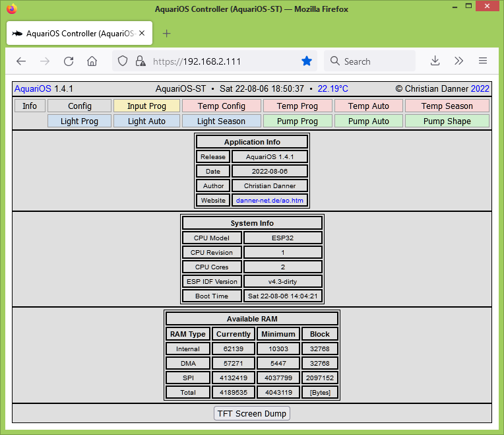504x435 pixels.
Task: Open the Firefox hamburger application menu
Action: tap(483, 61)
